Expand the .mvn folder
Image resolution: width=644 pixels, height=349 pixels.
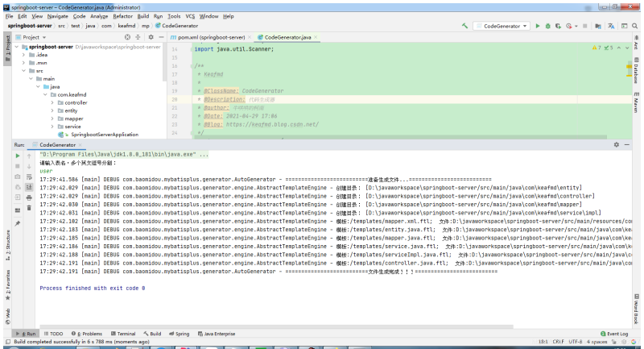[x=24, y=63]
